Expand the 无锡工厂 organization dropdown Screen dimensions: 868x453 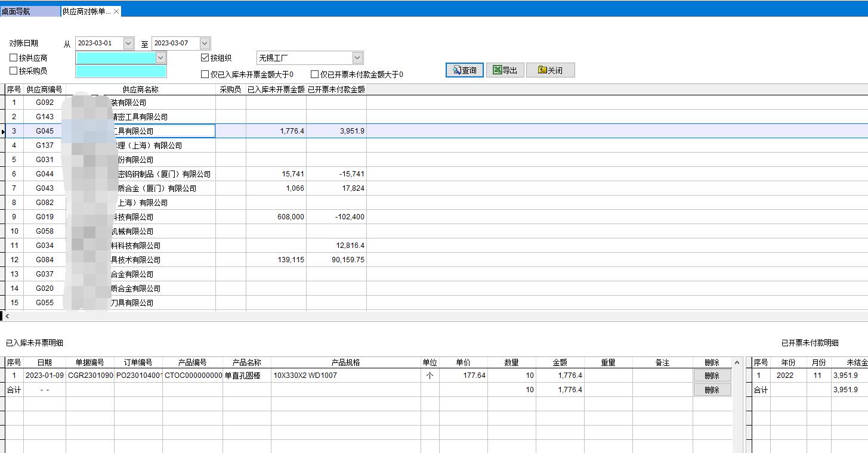coord(357,58)
